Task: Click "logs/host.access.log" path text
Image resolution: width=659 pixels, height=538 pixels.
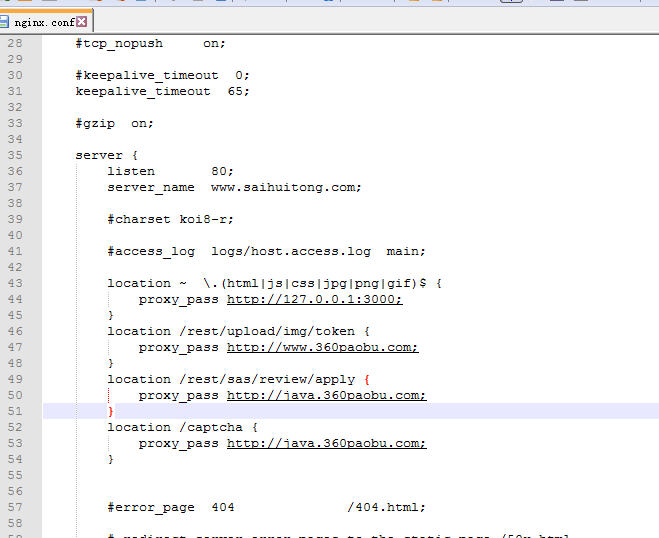Action: click(x=291, y=251)
